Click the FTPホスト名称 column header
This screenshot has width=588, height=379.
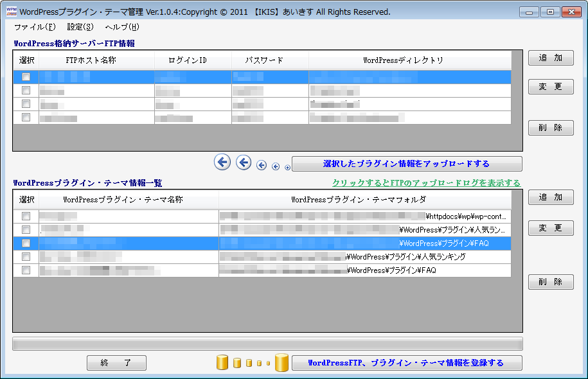coord(97,60)
